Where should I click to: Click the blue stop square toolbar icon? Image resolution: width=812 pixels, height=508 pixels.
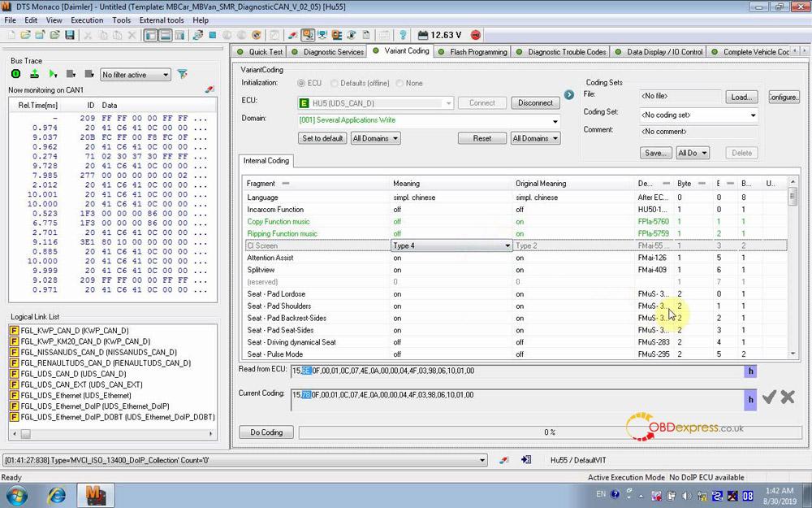[x=212, y=35]
